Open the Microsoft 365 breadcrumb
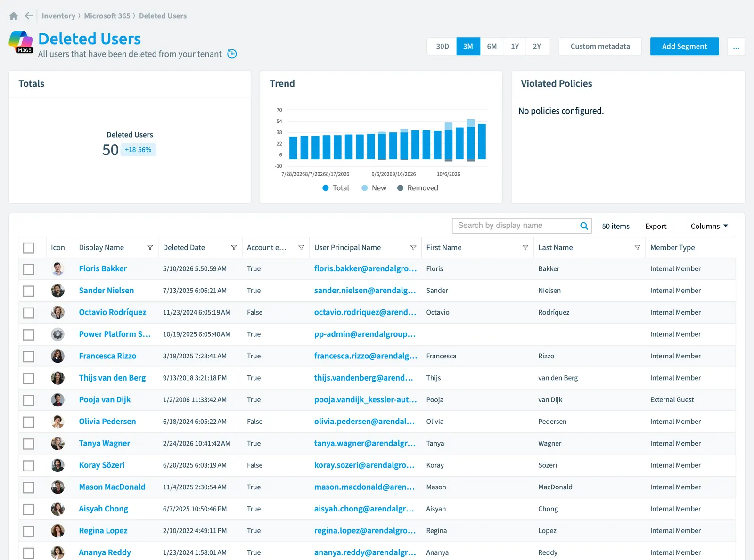 (107, 16)
